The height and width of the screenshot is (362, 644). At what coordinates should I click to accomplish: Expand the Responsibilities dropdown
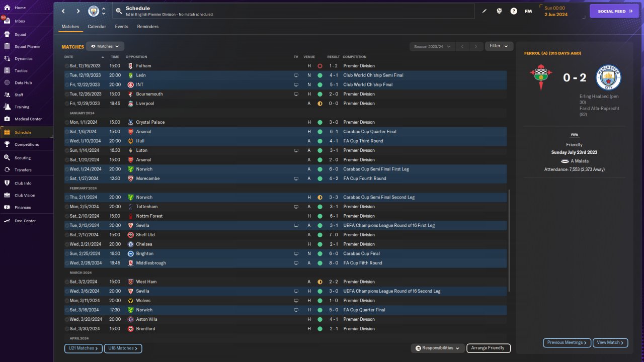(438, 348)
